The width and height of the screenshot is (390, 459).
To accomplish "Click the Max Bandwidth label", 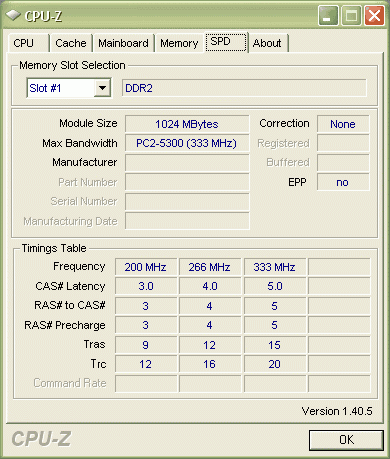I will pos(80,143).
